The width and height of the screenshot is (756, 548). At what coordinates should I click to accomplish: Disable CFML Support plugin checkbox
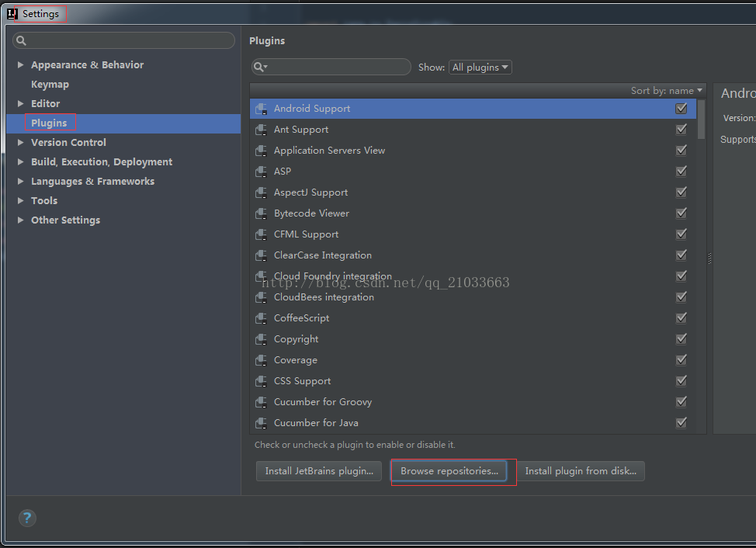pyautogui.click(x=681, y=234)
